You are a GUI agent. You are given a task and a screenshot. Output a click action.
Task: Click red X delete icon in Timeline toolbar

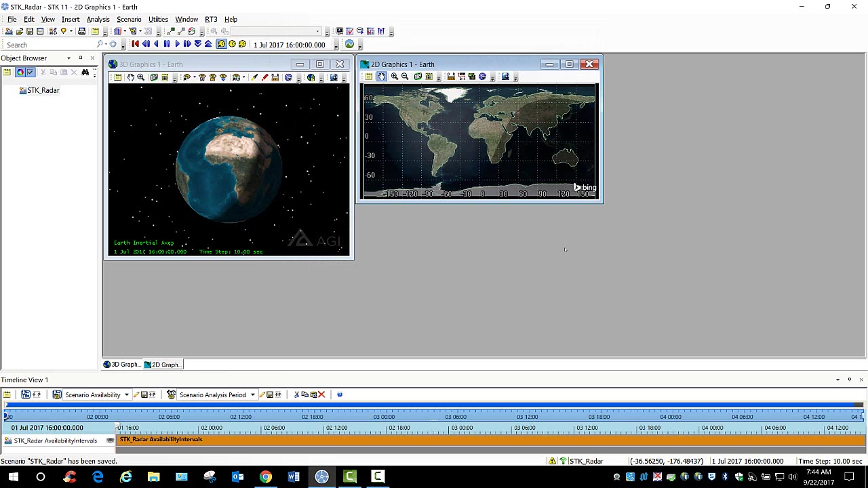click(321, 394)
